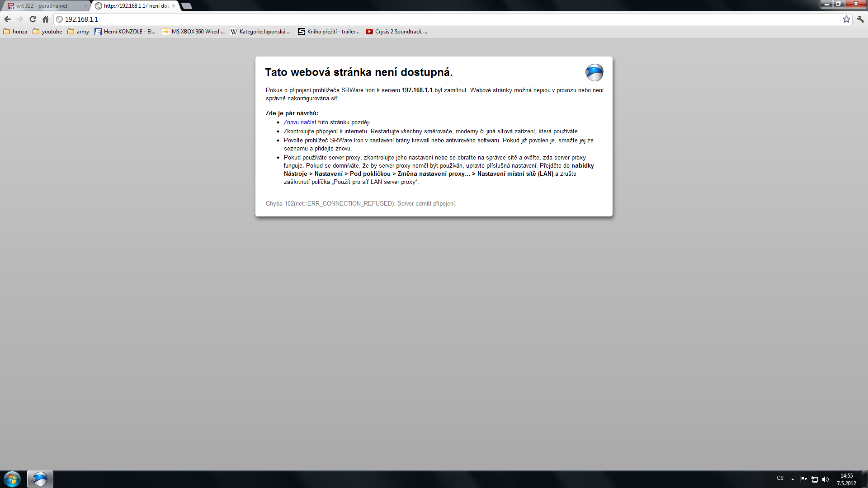Go to the home page via house icon
Screen dimensions: 868x488
45,19
